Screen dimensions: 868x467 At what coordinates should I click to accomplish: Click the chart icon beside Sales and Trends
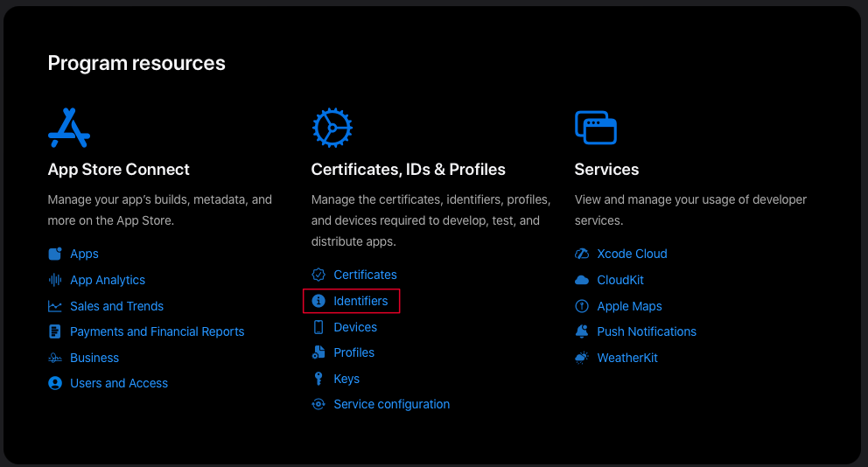point(55,306)
